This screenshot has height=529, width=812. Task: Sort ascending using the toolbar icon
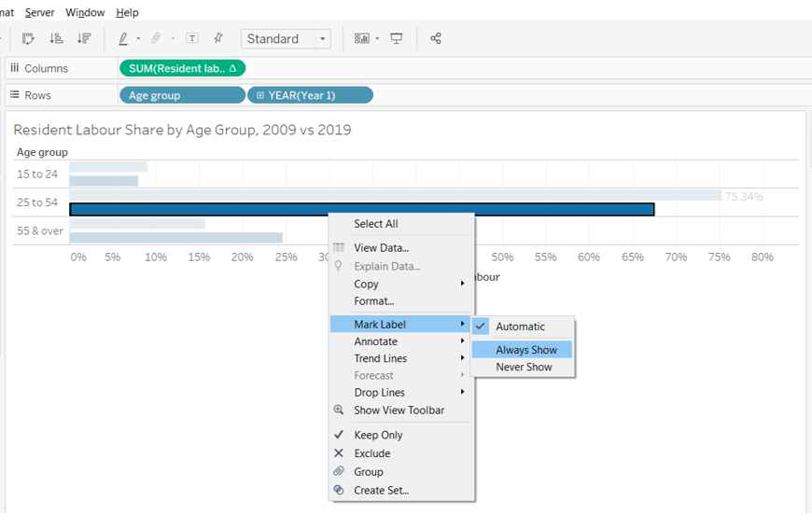(x=56, y=38)
